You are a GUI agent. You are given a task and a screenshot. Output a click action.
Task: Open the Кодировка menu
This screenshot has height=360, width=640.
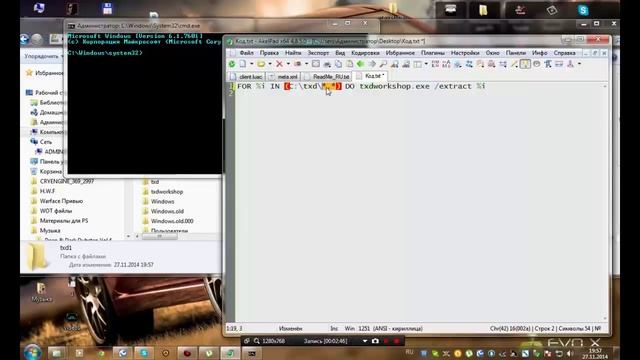[365, 53]
